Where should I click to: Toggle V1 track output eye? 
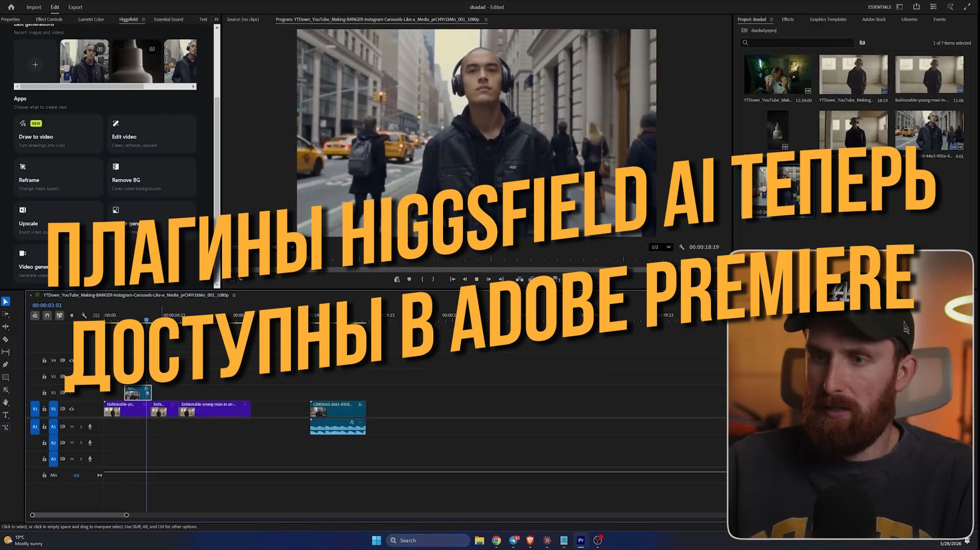pyautogui.click(x=71, y=409)
